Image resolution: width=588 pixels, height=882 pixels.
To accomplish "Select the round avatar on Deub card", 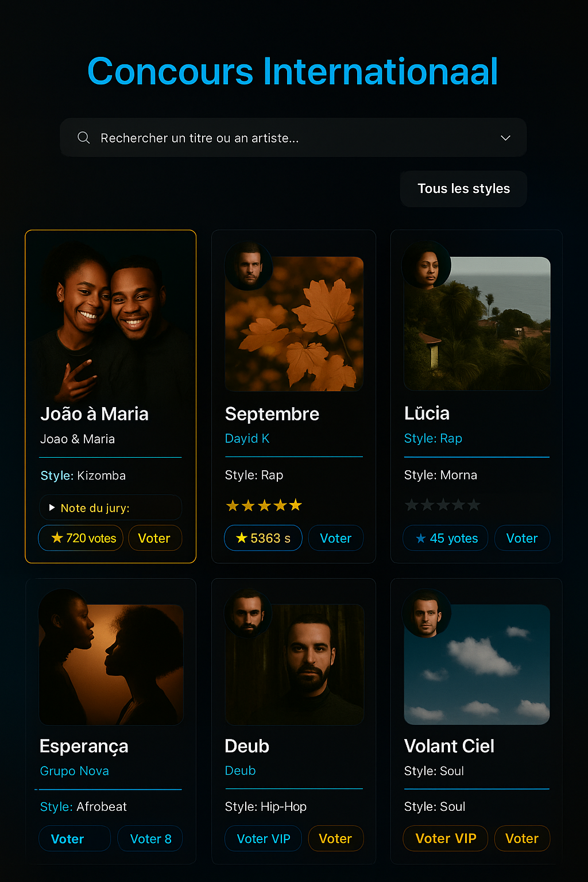I will click(248, 613).
